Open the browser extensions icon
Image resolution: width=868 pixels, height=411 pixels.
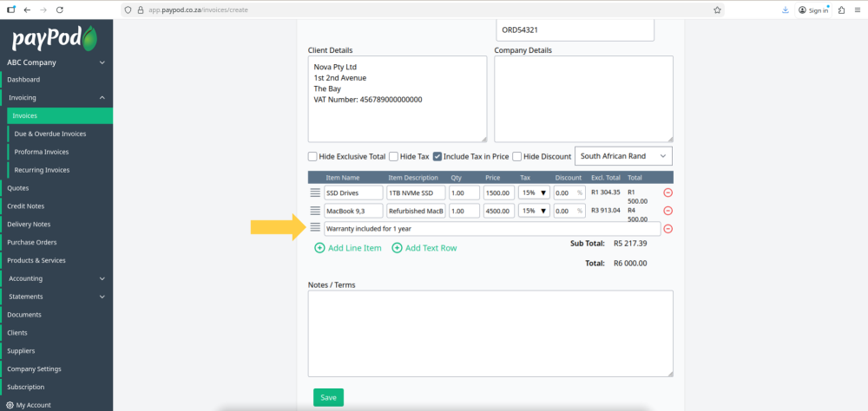point(841,10)
